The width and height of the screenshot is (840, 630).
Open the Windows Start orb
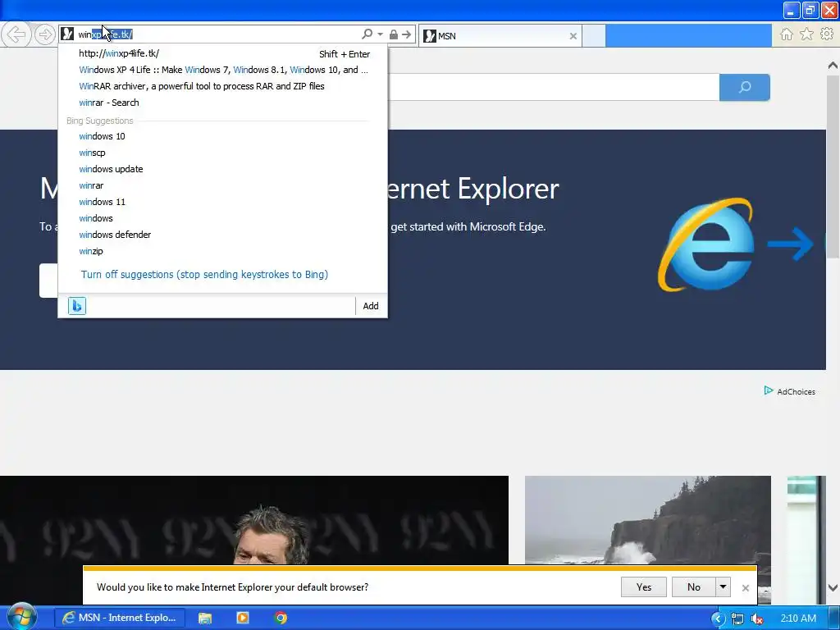pyautogui.click(x=21, y=616)
